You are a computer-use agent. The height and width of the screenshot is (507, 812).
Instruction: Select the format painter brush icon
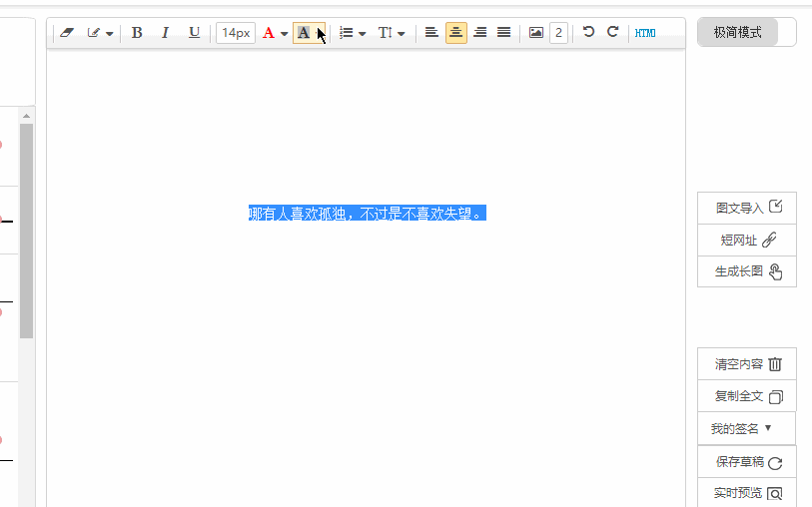(93, 33)
